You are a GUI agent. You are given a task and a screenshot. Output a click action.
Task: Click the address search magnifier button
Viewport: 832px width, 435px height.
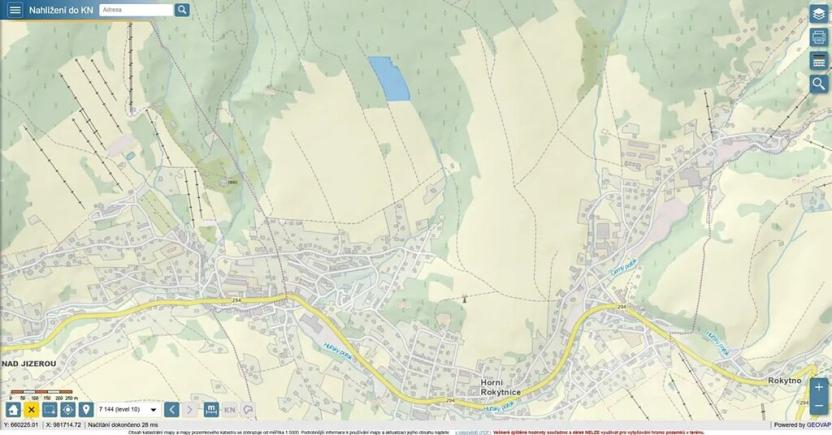(182, 10)
